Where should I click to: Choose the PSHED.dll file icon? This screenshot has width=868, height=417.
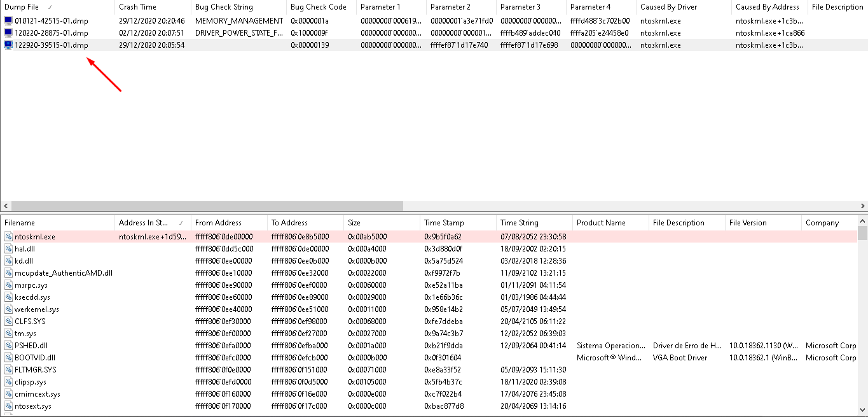tap(8, 346)
